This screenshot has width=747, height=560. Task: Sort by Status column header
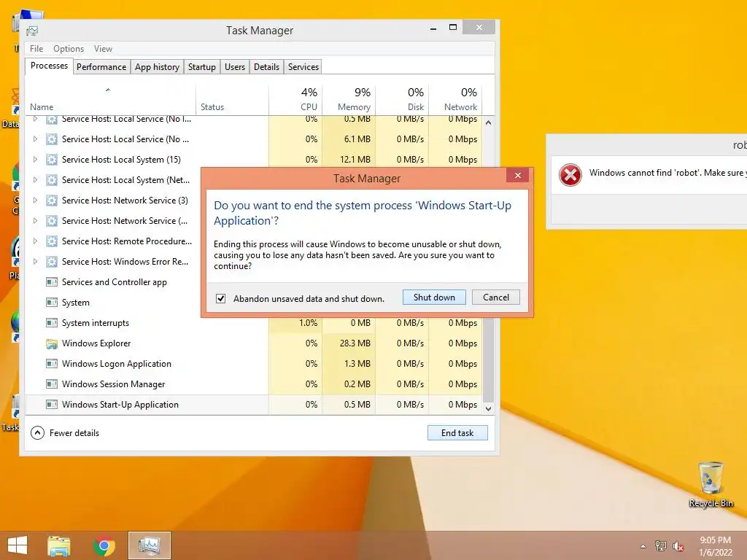tap(232, 100)
